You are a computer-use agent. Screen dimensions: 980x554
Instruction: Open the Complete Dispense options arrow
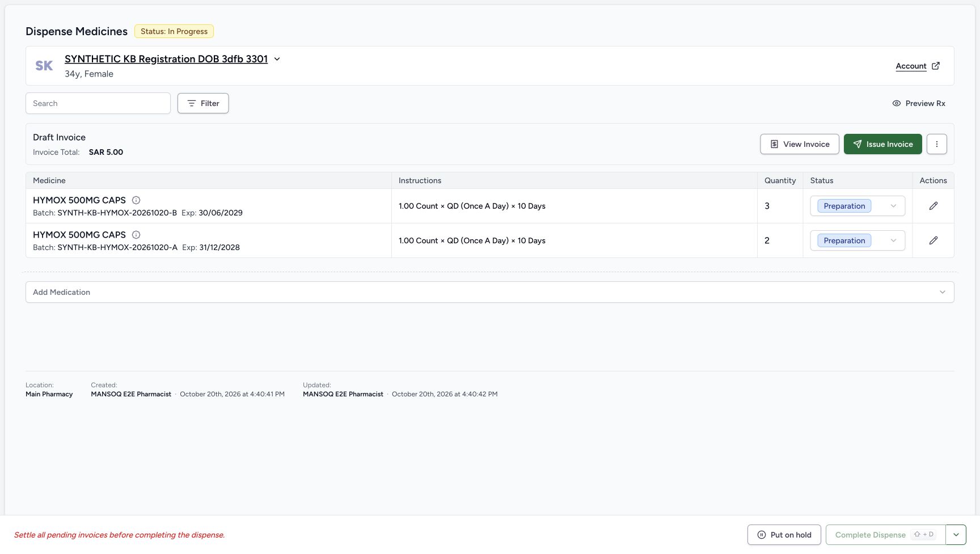[956, 535]
